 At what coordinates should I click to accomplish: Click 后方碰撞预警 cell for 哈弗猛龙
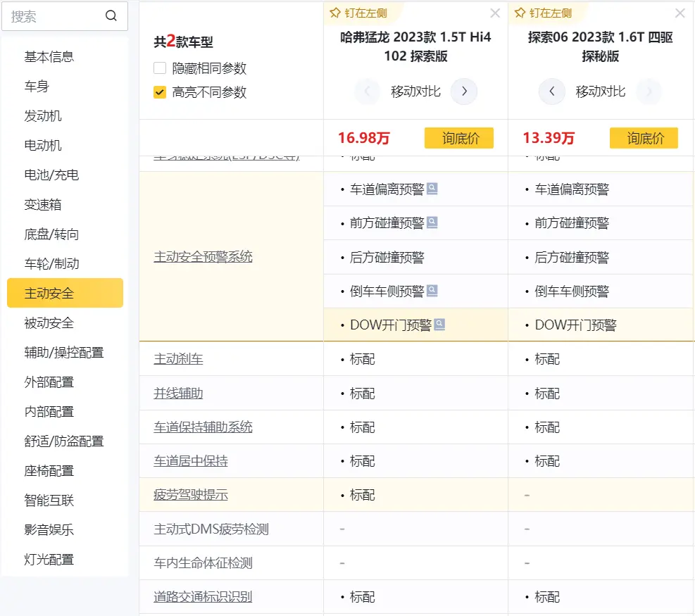(x=415, y=257)
